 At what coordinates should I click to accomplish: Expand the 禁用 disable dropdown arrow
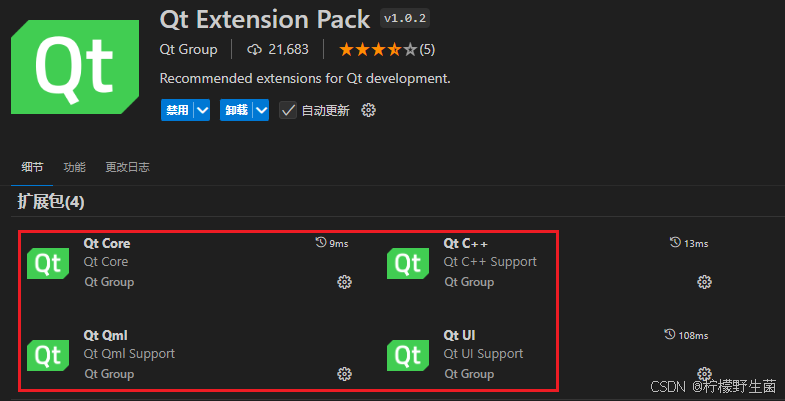coord(202,110)
